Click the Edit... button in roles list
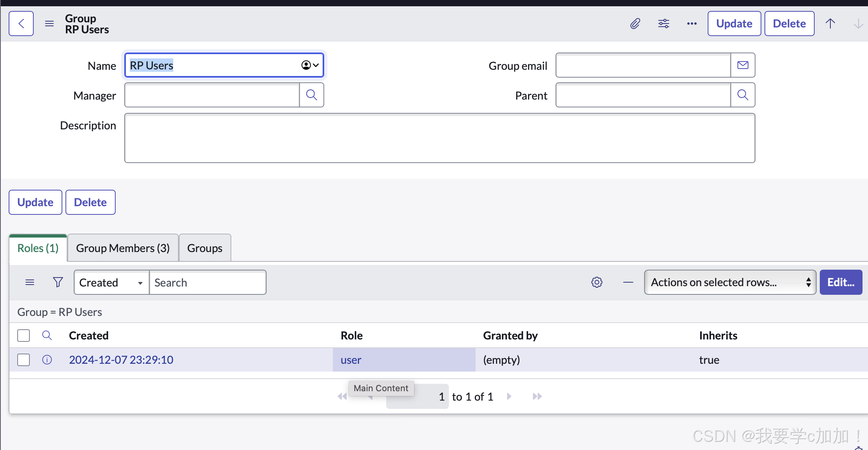Image resolution: width=868 pixels, height=450 pixels. (x=841, y=282)
